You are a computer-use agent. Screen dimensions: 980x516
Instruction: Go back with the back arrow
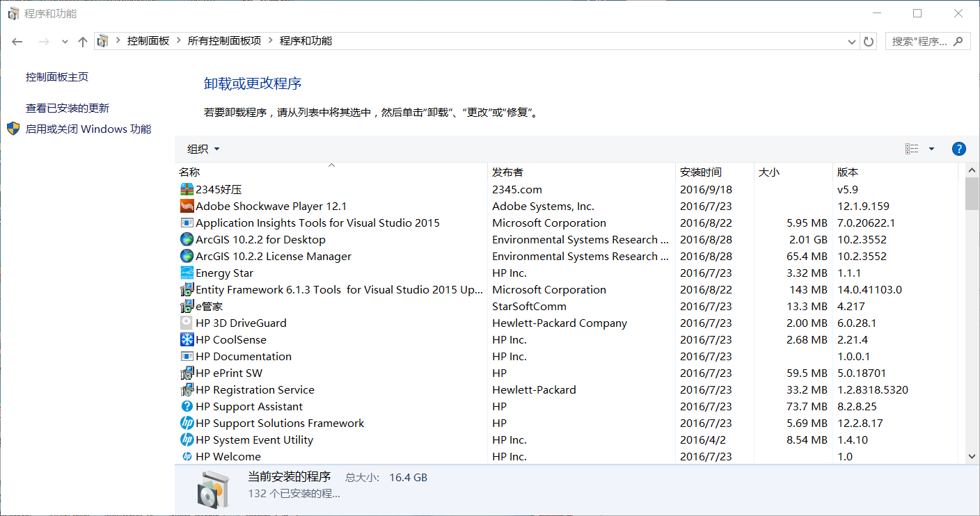point(17,42)
